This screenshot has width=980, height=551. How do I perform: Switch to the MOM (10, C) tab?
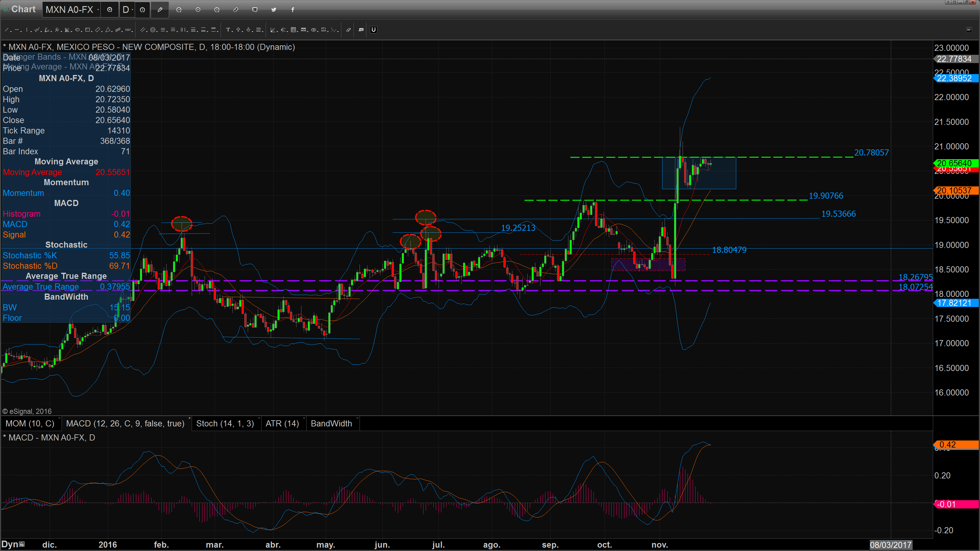tap(30, 423)
